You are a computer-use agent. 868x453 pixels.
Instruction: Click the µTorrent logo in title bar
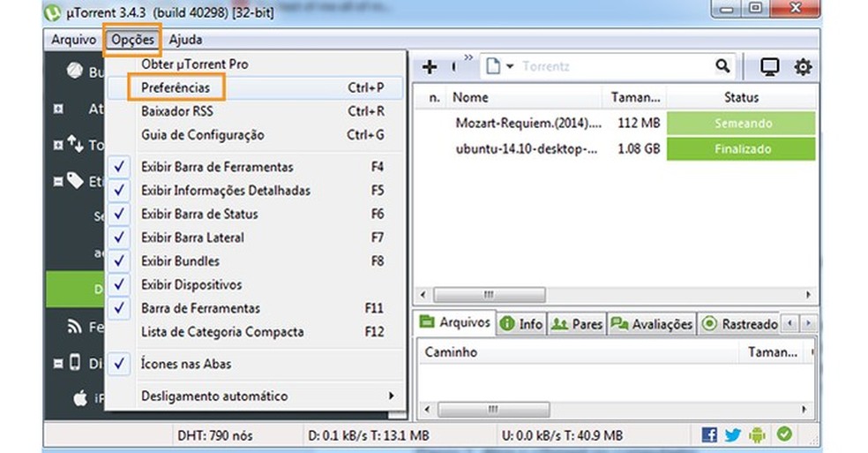(53, 12)
